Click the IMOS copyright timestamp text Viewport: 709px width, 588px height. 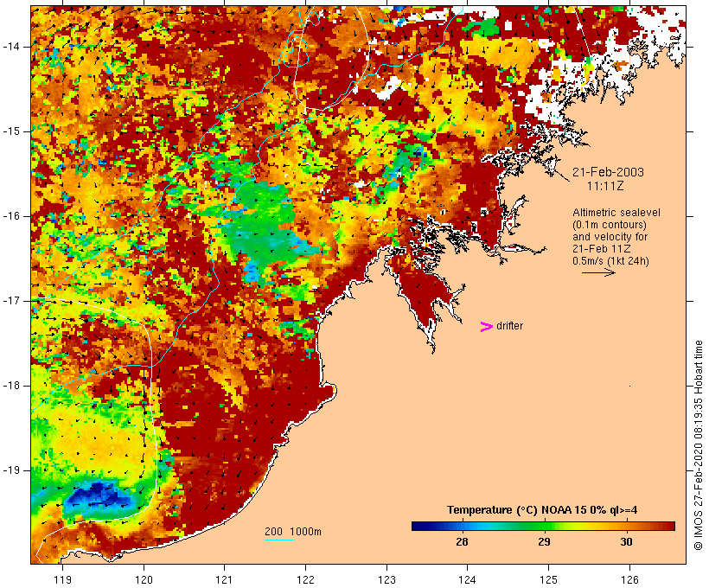(698, 445)
